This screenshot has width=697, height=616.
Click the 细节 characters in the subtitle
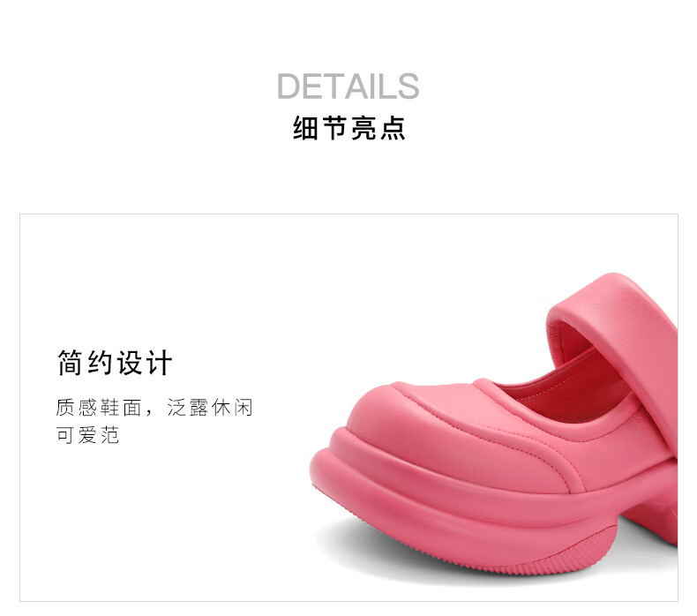click(319, 128)
